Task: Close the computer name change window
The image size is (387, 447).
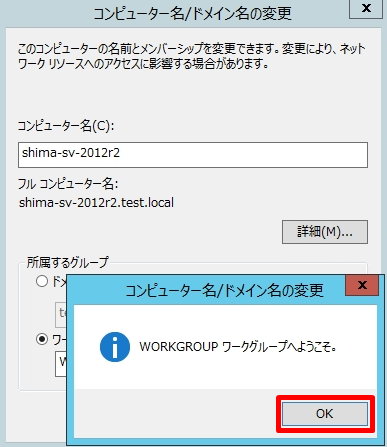Action: click(x=366, y=8)
